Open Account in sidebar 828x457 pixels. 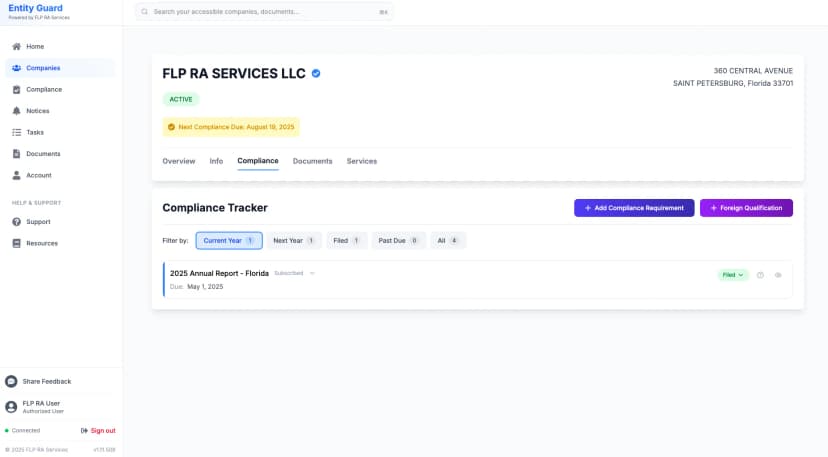[60, 175]
